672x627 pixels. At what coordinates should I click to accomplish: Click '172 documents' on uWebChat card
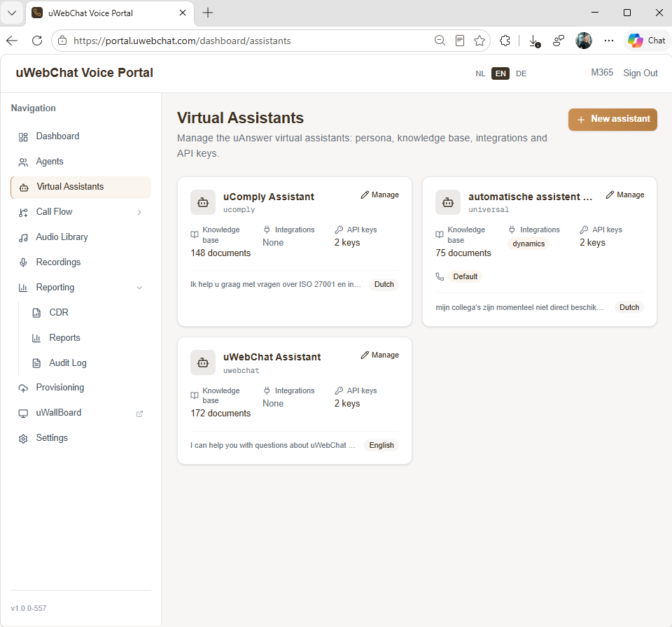click(x=220, y=414)
